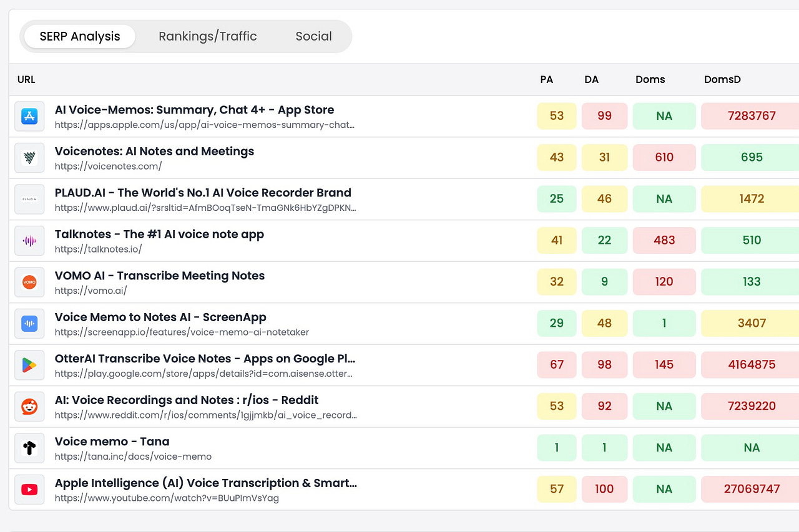Image resolution: width=799 pixels, height=532 pixels.
Task: Open Voicenotes: AI Notes and Meetings result
Action: click(x=154, y=151)
